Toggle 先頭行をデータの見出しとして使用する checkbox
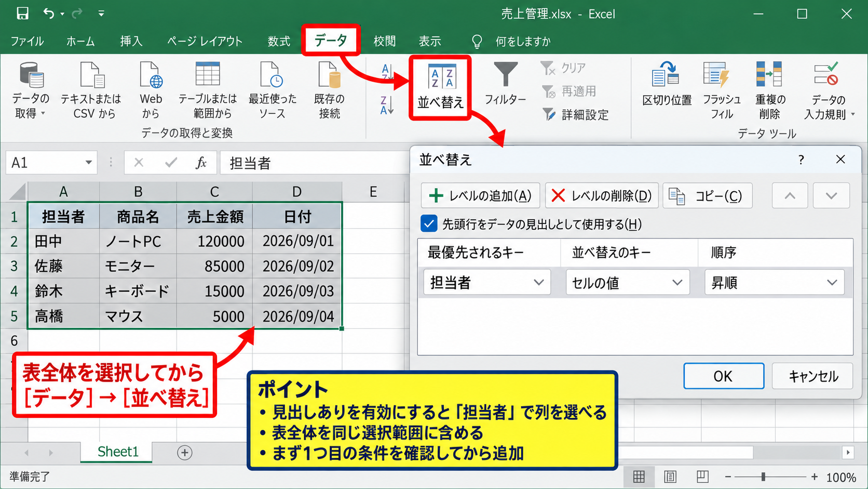 pos(429,224)
